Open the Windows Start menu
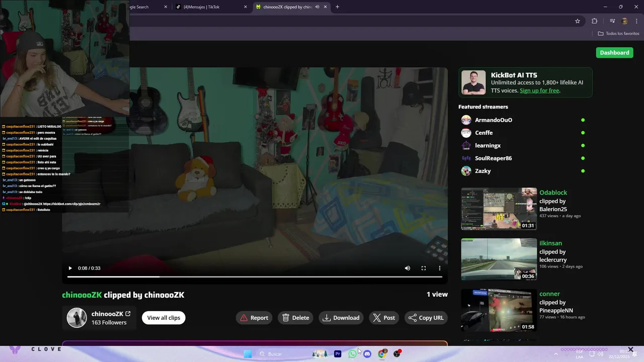This screenshot has width=644, height=362. pos(248,354)
